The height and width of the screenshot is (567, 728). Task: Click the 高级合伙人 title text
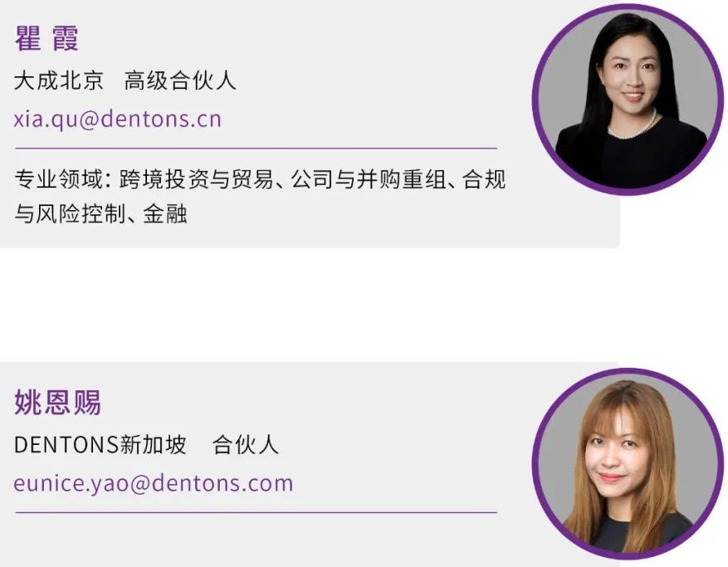click(180, 81)
